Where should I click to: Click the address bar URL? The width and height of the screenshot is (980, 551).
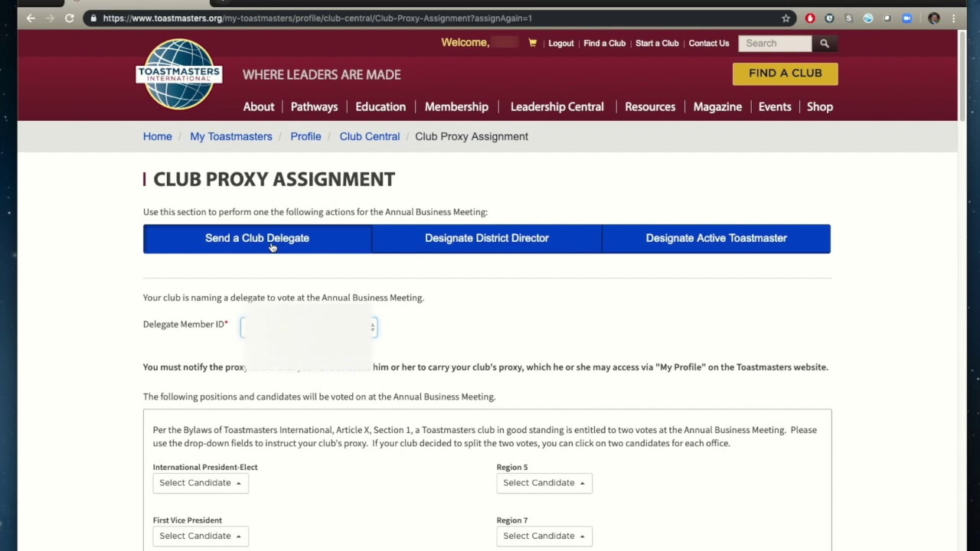click(x=317, y=18)
